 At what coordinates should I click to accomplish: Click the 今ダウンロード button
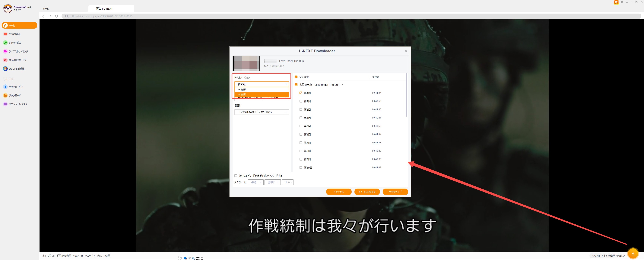(395, 192)
